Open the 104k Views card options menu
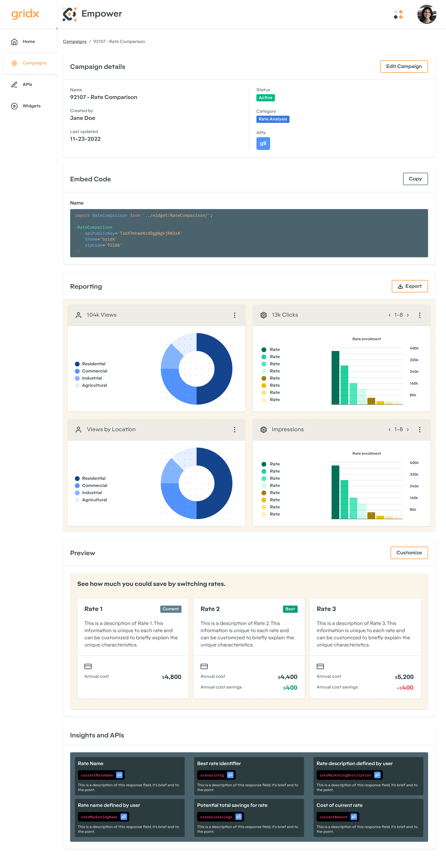This screenshot has width=446, height=868. (235, 315)
